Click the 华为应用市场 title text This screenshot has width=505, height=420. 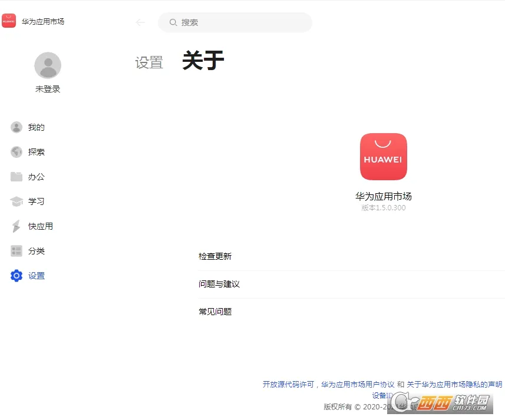point(43,22)
